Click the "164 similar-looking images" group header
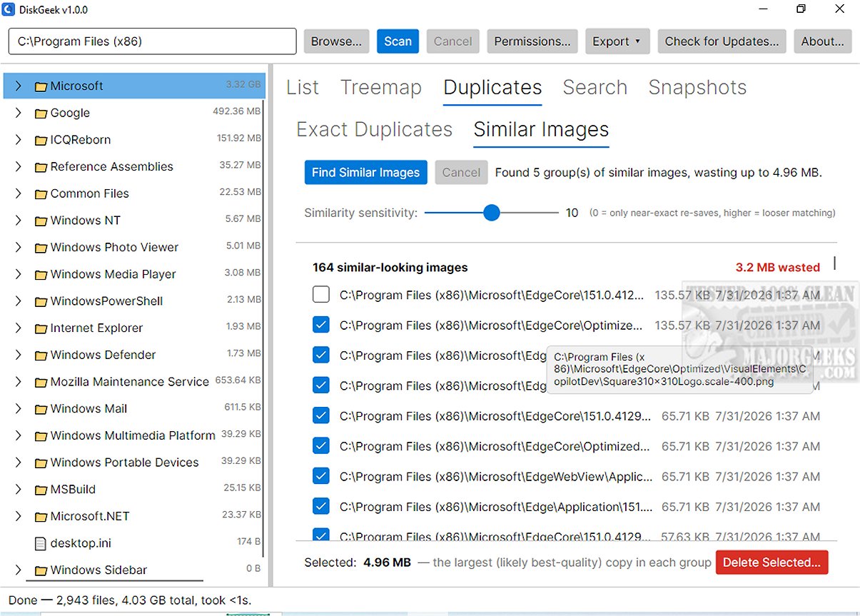 [390, 268]
